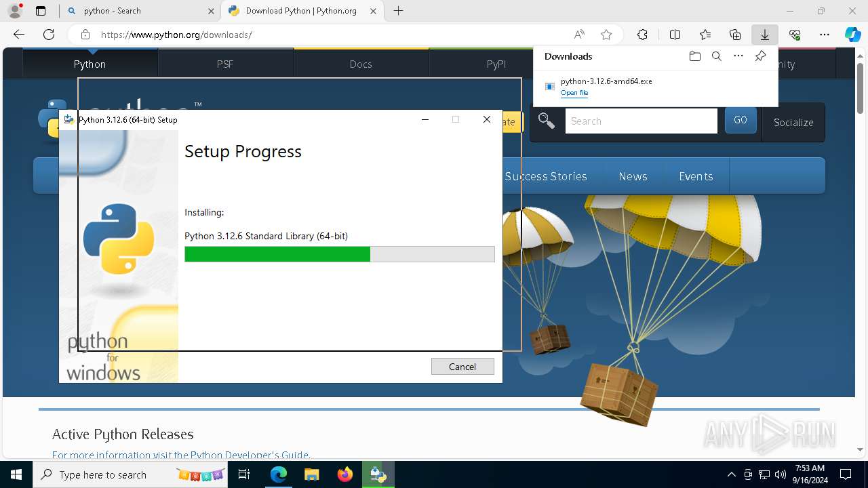Open File Explorer from the taskbar

[x=311, y=474]
